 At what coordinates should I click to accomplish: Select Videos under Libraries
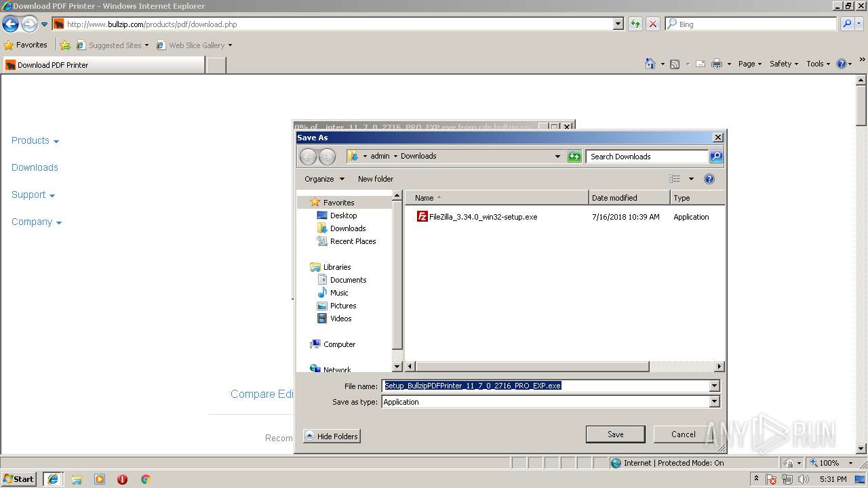point(341,319)
